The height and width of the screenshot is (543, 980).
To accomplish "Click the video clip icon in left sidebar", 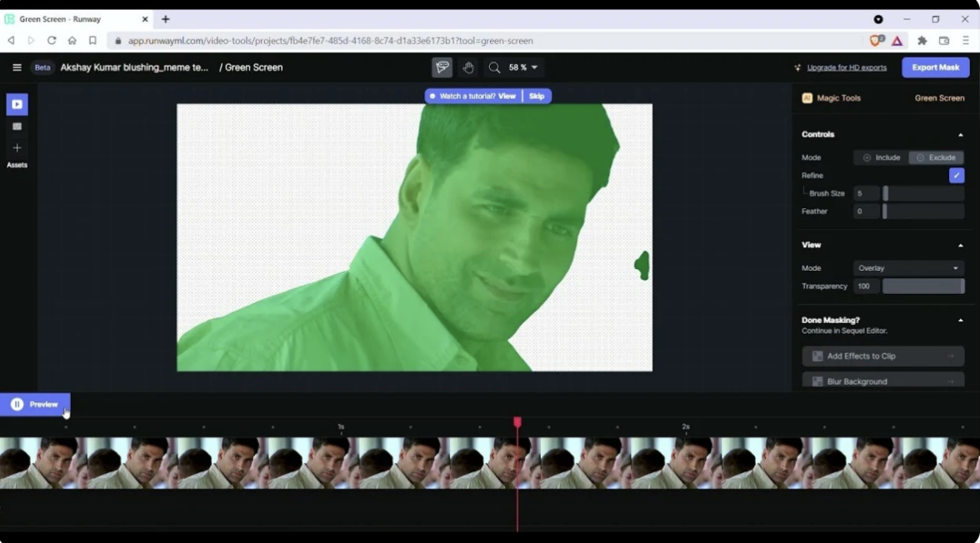I will [x=17, y=104].
